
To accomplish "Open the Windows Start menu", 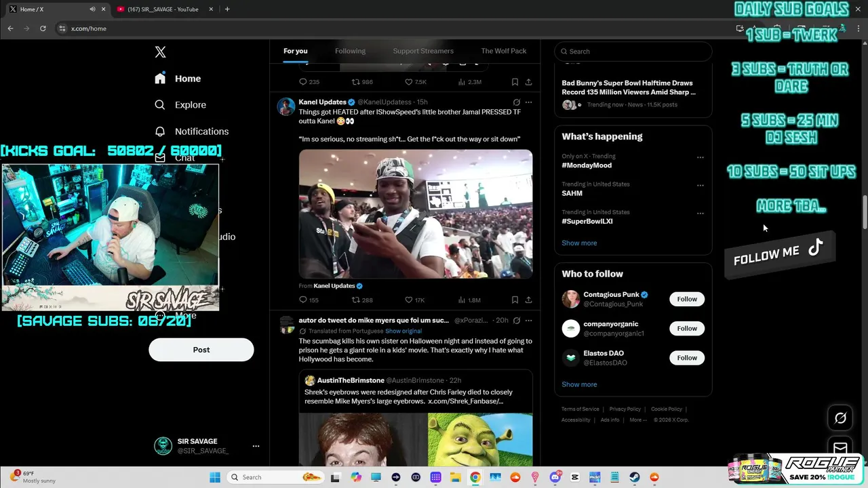I will click(214, 477).
